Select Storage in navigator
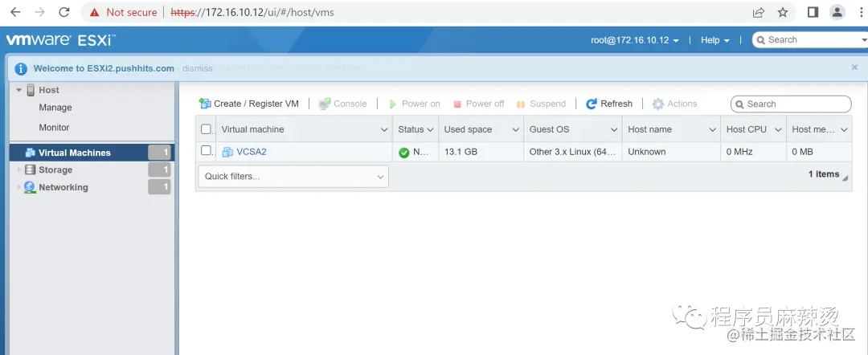The height and width of the screenshot is (355, 868). [x=55, y=169]
